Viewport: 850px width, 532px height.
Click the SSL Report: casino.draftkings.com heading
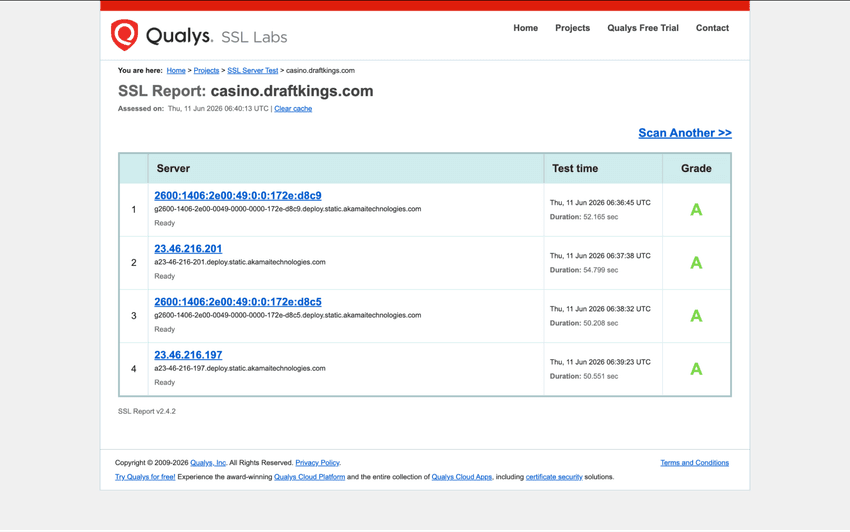click(246, 91)
